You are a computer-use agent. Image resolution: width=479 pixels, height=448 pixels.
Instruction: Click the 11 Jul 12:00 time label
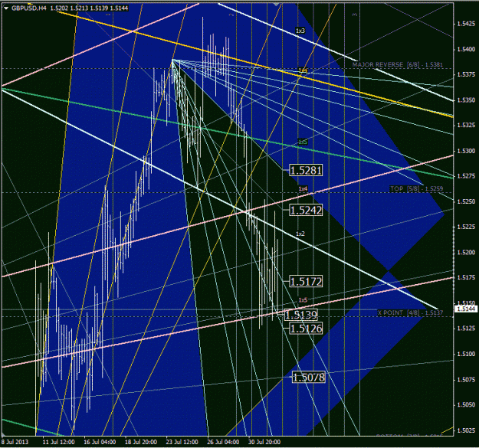[x=59, y=442]
